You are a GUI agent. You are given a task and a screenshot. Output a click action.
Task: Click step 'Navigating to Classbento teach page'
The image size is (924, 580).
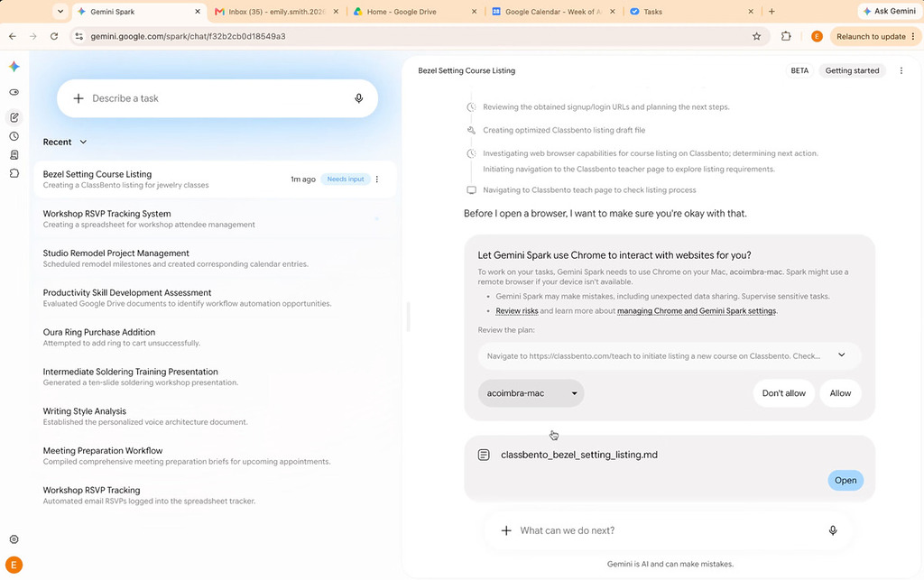pos(589,190)
